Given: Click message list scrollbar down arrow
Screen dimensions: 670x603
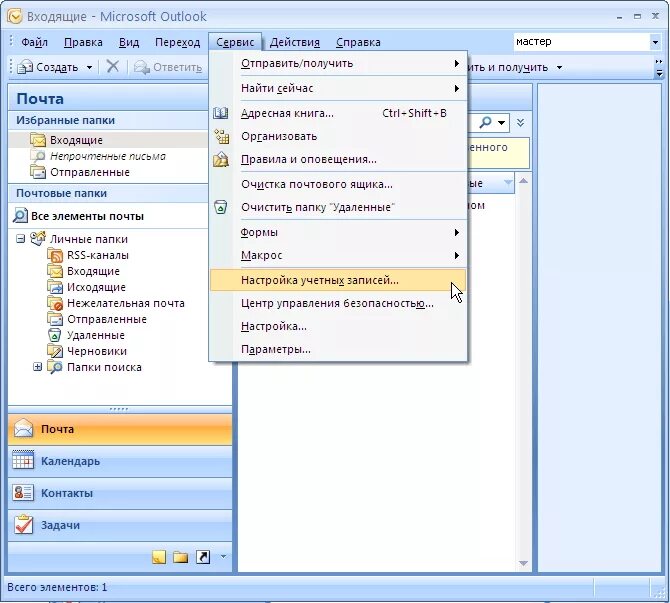Looking at the screenshot, I should click(523, 563).
